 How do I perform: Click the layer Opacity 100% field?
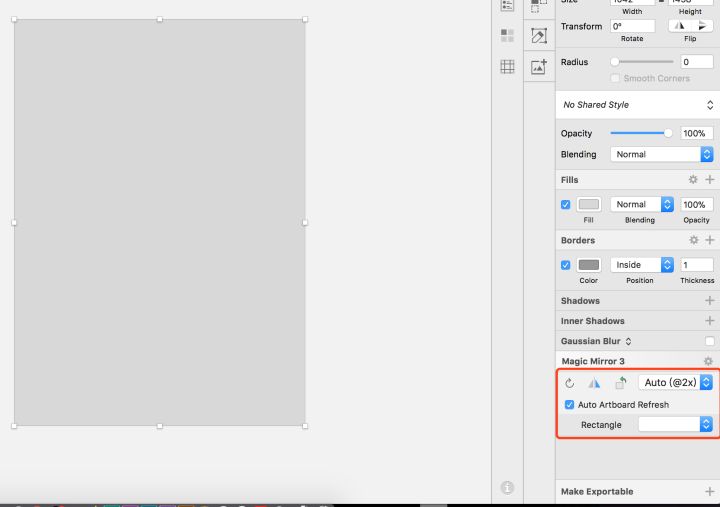point(697,133)
